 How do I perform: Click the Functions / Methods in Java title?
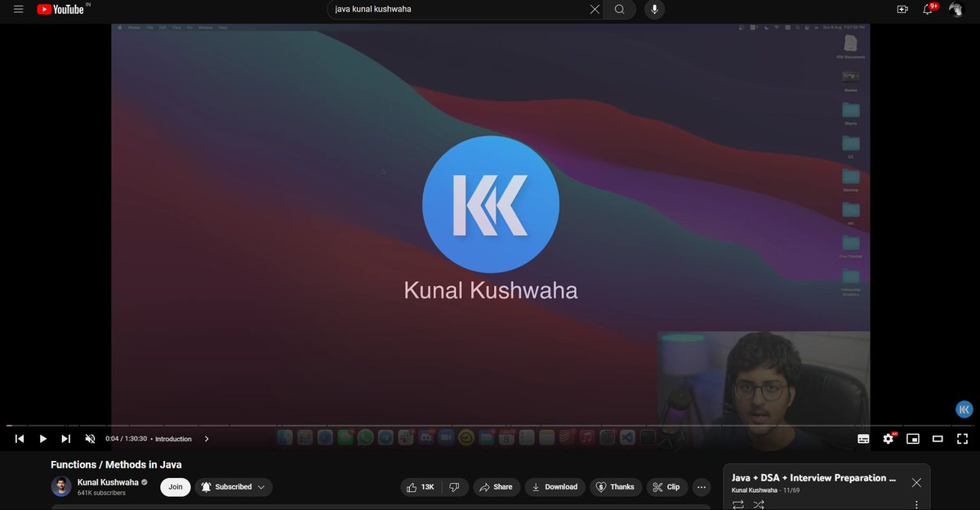[x=116, y=464]
